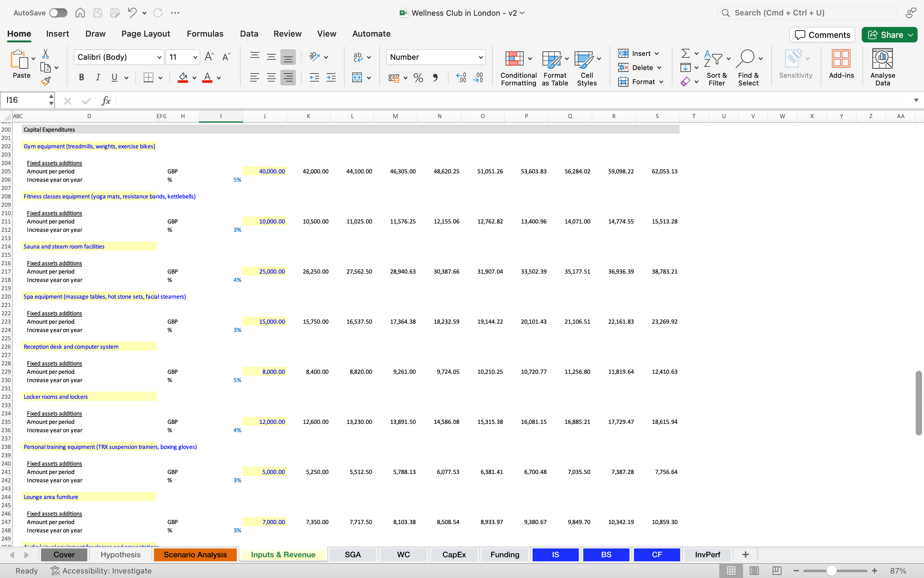Viewport: 924px width, 578px height.
Task: Click the AutoSum sigma icon
Action: (x=685, y=54)
